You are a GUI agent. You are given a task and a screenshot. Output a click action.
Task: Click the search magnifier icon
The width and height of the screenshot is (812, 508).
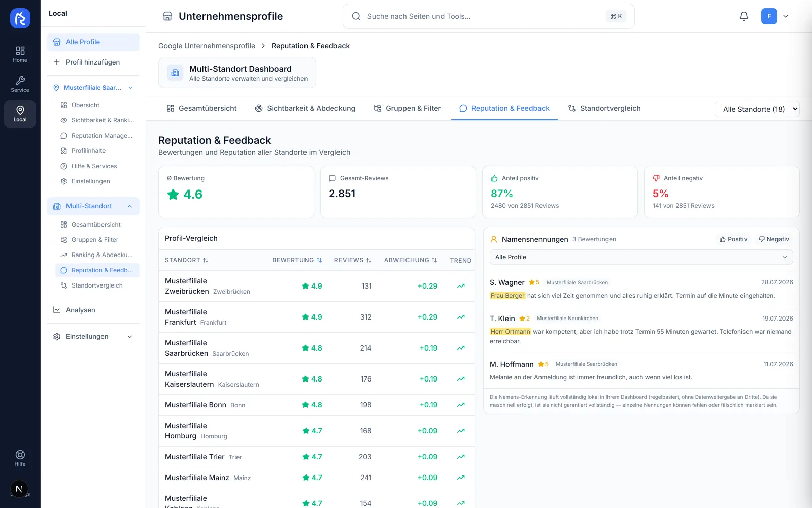[356, 16]
